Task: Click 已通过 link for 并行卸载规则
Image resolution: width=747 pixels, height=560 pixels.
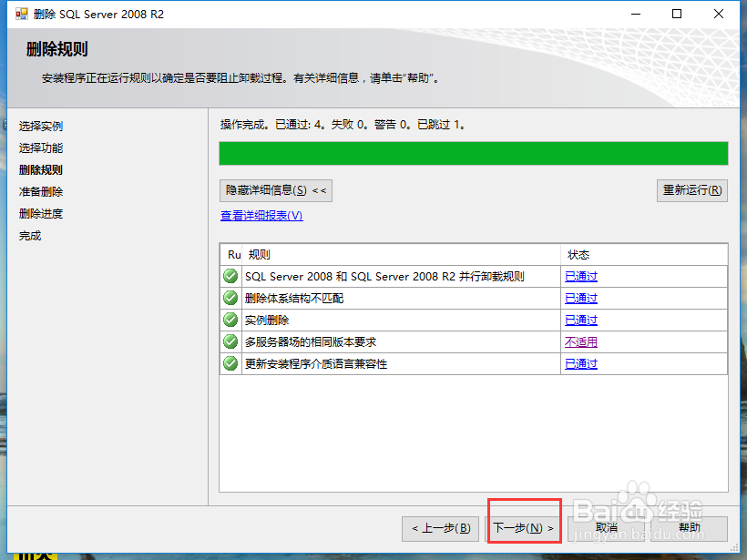Action: 580,276
